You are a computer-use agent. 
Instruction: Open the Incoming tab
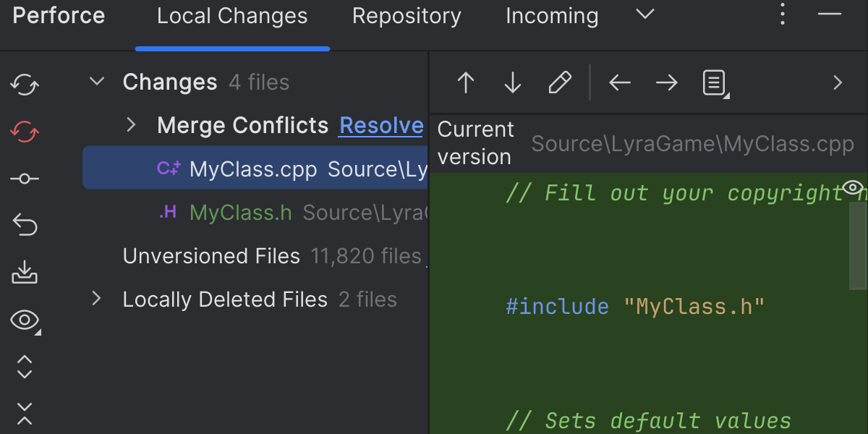coord(552,16)
